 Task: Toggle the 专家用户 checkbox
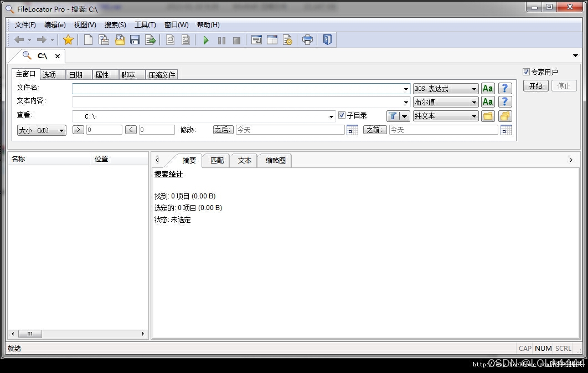click(526, 71)
